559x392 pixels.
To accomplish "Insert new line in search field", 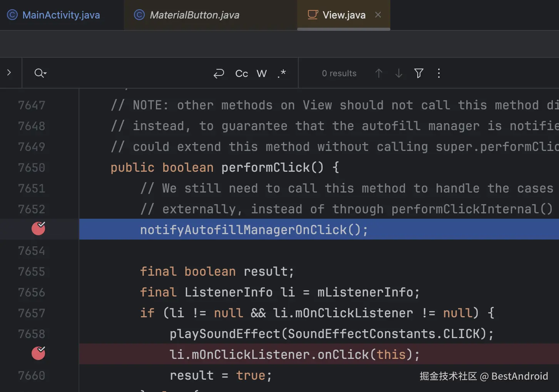I will pyautogui.click(x=219, y=73).
